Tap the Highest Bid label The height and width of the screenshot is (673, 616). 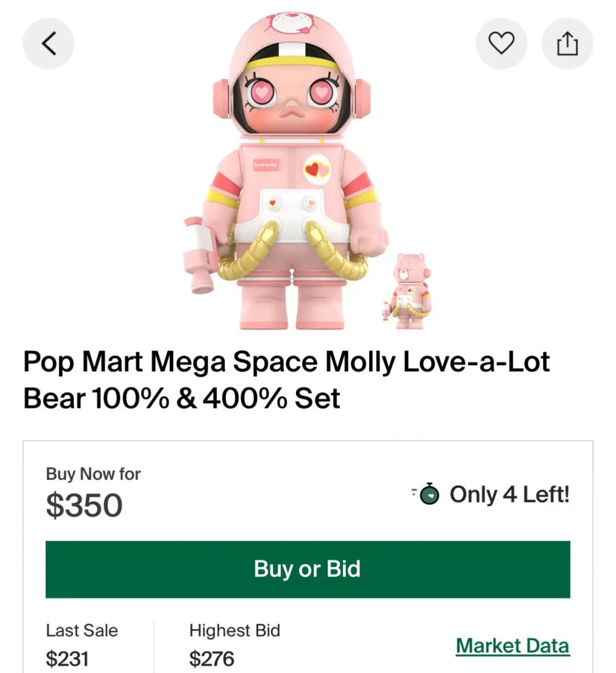coord(234,630)
